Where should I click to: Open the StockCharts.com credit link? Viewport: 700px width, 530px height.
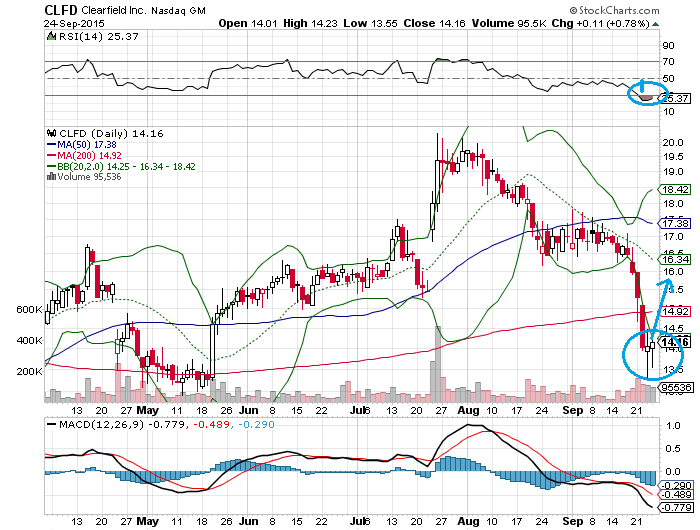pyautogui.click(x=614, y=10)
